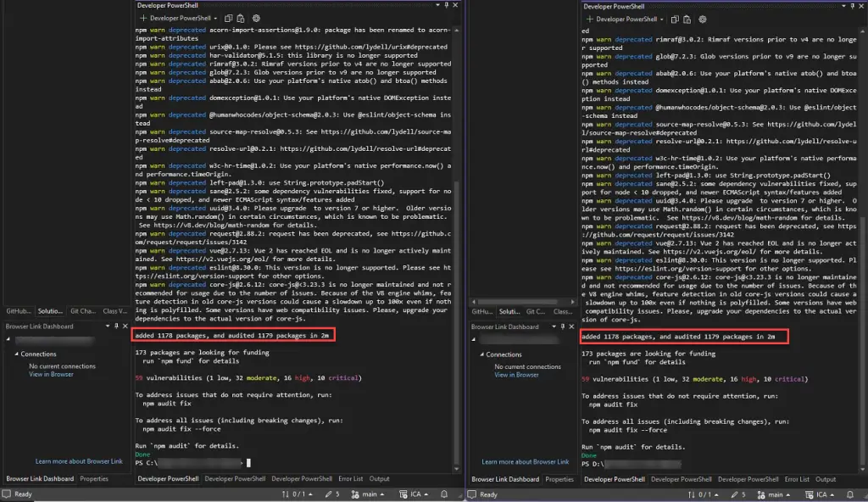Pin the right Browser Link Dashboard panel
This screenshot has height=502, width=868.
tap(564, 326)
